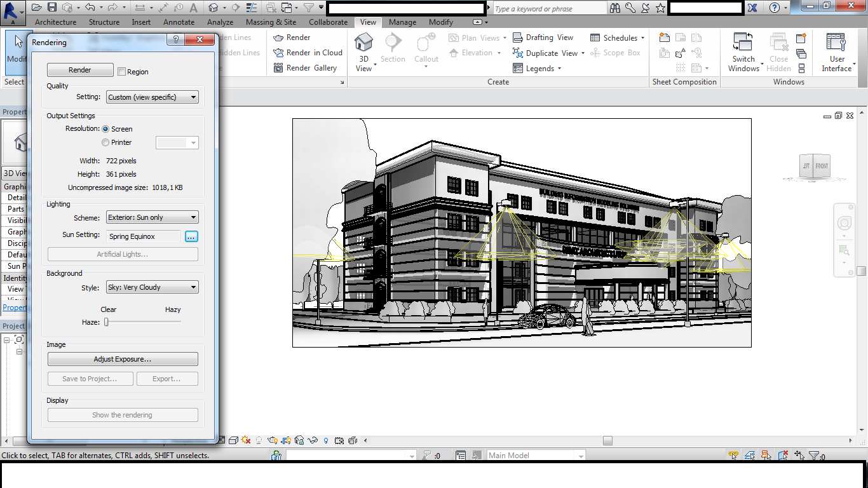Open the User Interface tool
The width and height of the screenshot is (868, 488).
[x=836, y=43]
